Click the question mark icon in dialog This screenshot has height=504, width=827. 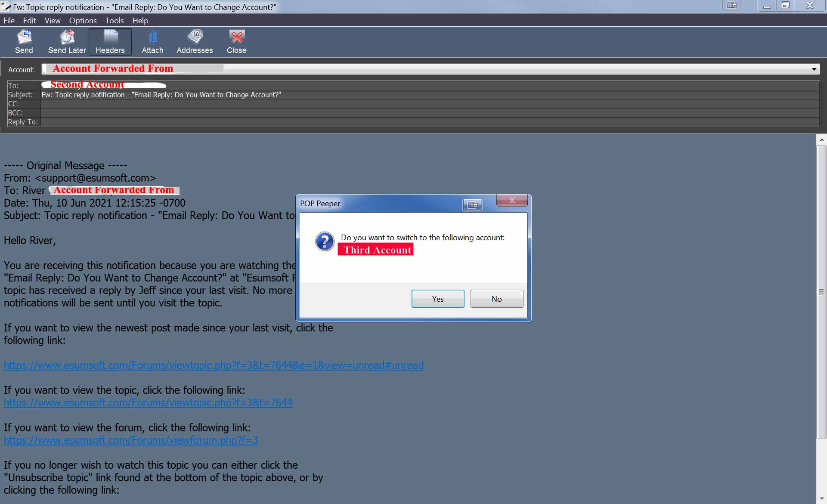pyautogui.click(x=325, y=241)
